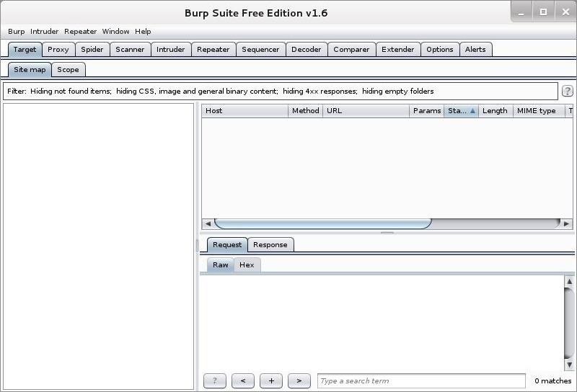This screenshot has width=577, height=392.
Task: Open the Burp menu
Action: pyautogui.click(x=16, y=31)
